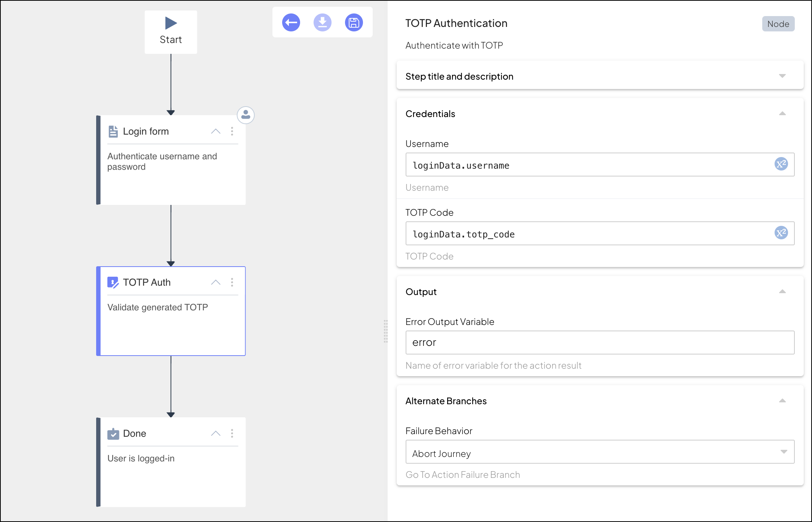Click the Start node

click(171, 32)
